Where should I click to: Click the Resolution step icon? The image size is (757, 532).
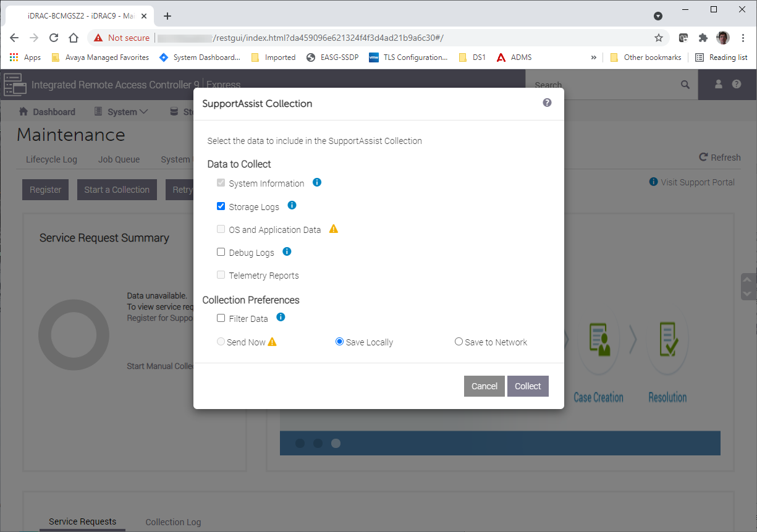tap(667, 341)
